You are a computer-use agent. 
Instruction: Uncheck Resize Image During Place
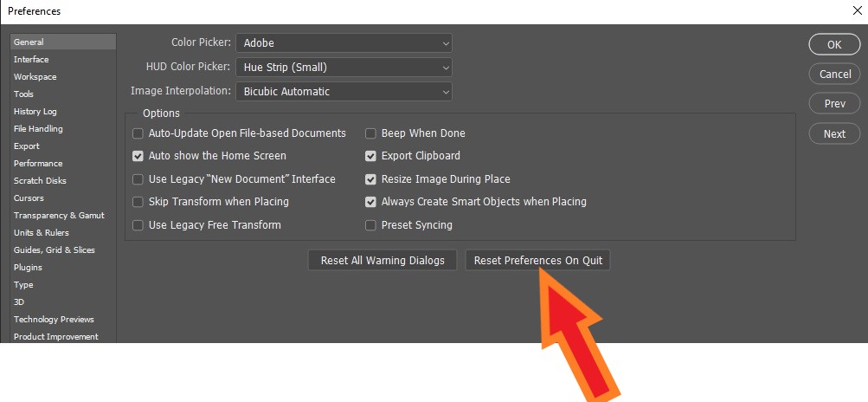coord(371,179)
